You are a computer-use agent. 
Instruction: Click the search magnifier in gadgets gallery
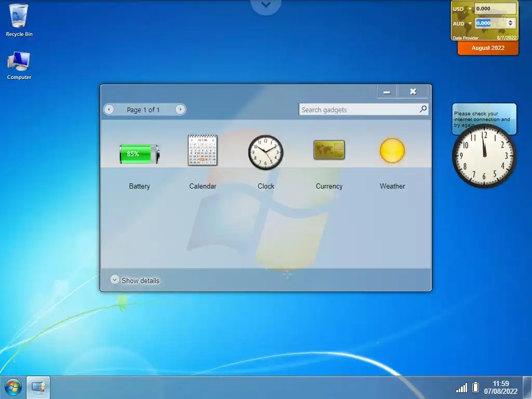(x=423, y=109)
